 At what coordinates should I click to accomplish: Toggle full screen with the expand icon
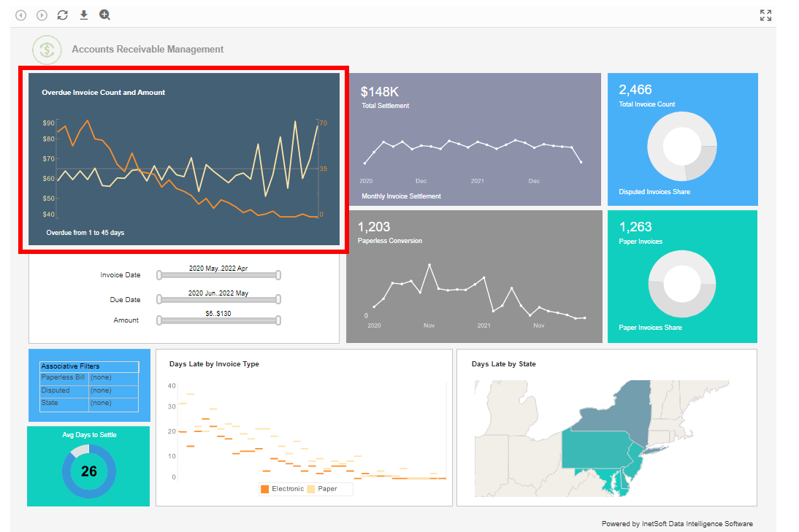(765, 15)
